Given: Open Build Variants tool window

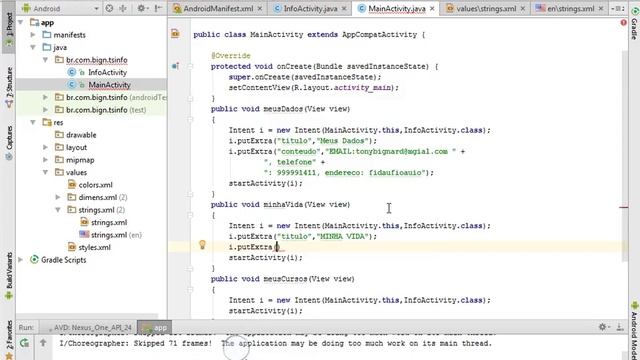Looking at the screenshot, I should point(9,276).
